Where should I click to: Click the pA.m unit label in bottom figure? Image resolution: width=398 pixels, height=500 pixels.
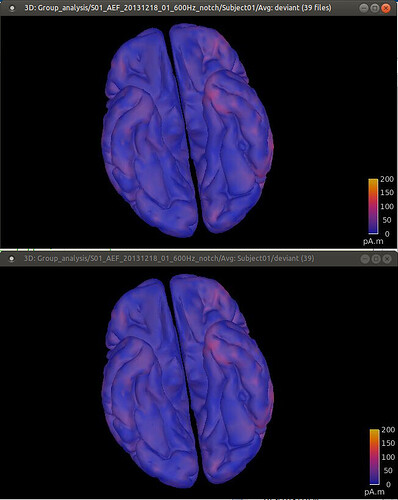point(374,492)
